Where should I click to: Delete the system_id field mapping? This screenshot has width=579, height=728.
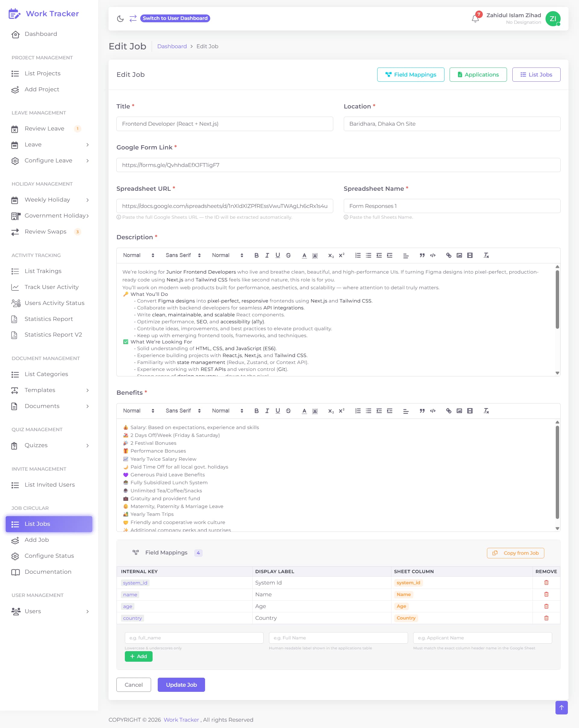coord(546,582)
